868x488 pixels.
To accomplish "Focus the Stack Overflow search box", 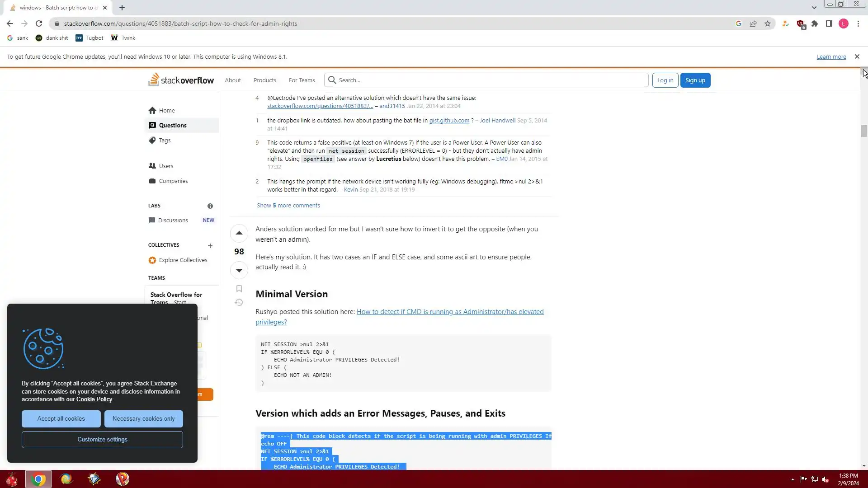I will (x=491, y=80).
